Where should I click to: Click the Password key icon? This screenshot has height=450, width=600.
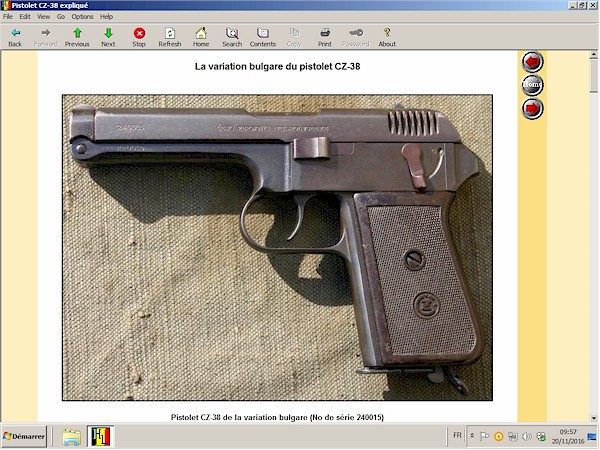(x=356, y=33)
